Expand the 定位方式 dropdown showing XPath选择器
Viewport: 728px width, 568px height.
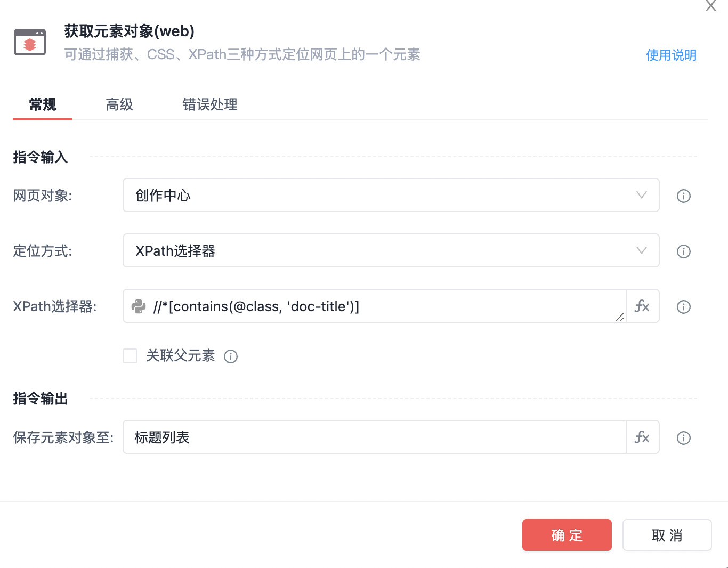click(391, 250)
